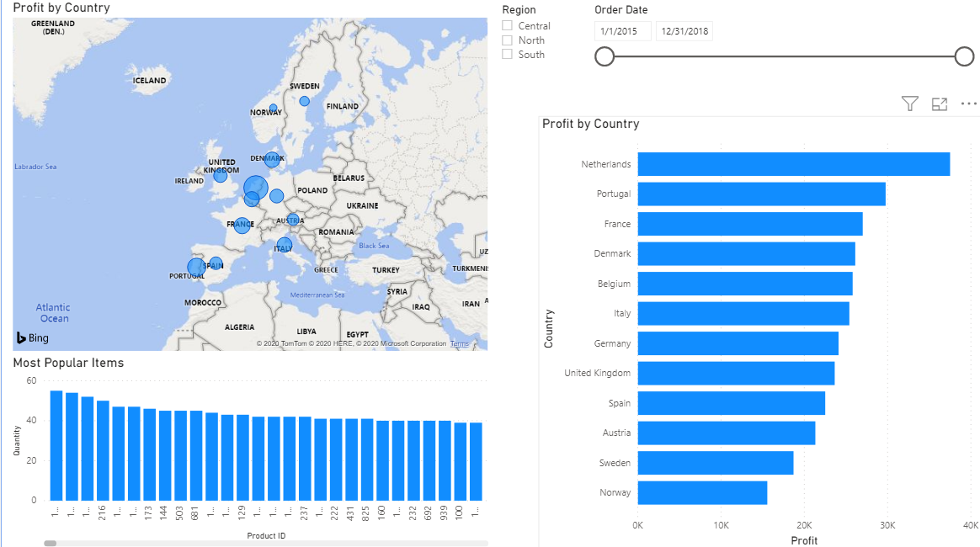This screenshot has height=547, width=980.
Task: Select the United Kingdom map bubble
Action: pos(220,176)
